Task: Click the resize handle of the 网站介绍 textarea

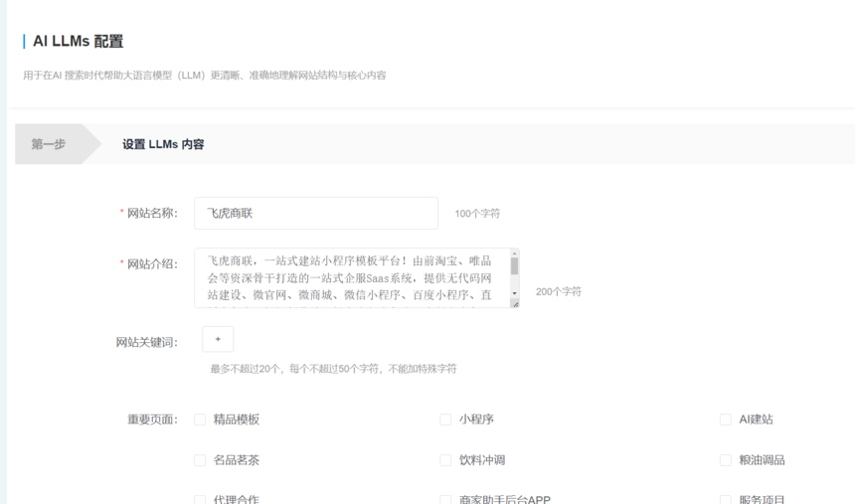Action: 514,303
